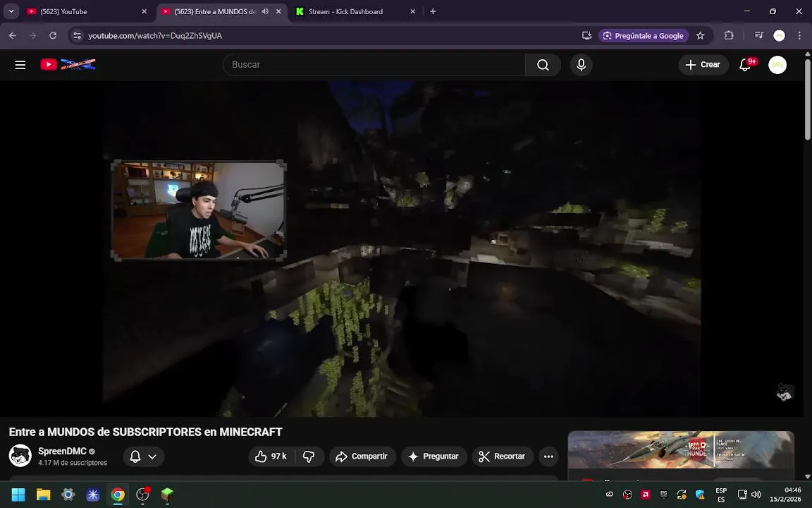
Task: Switch ESP ES keyboard language
Action: [x=721, y=495]
